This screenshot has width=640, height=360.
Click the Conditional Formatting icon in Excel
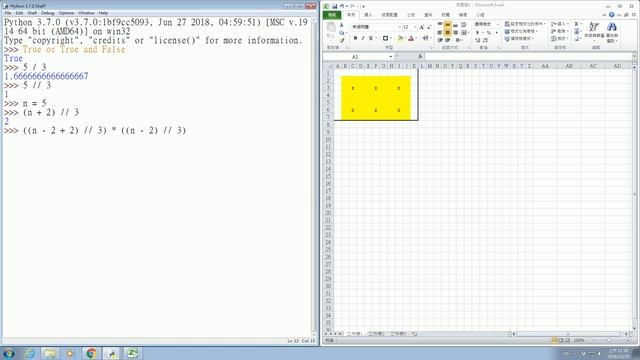tap(524, 24)
